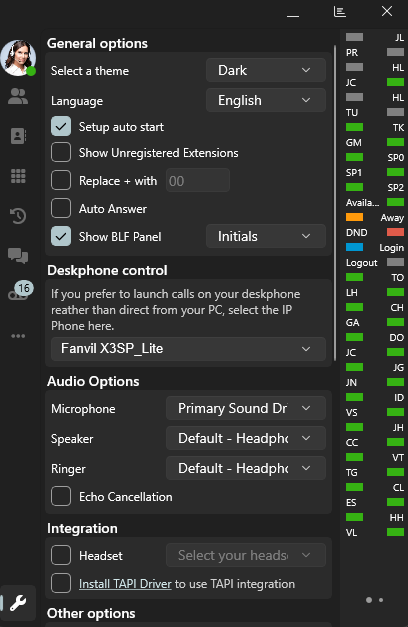The height and width of the screenshot is (627, 408).
Task: Open the user avatar profile
Action: pyautogui.click(x=18, y=58)
